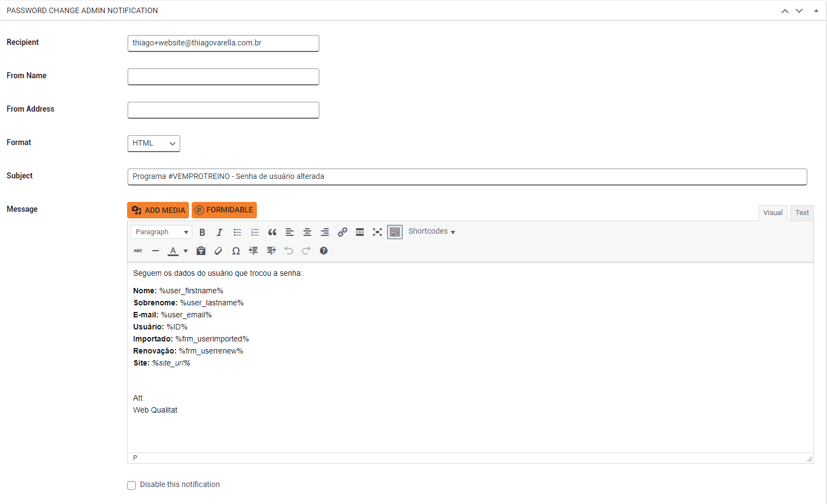Increase paragraph indent

[271, 251]
